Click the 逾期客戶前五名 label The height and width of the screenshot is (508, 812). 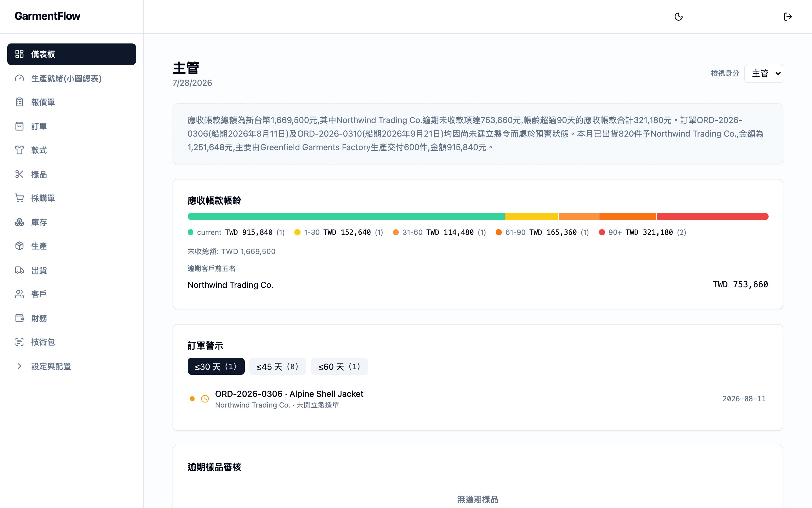pos(211,268)
